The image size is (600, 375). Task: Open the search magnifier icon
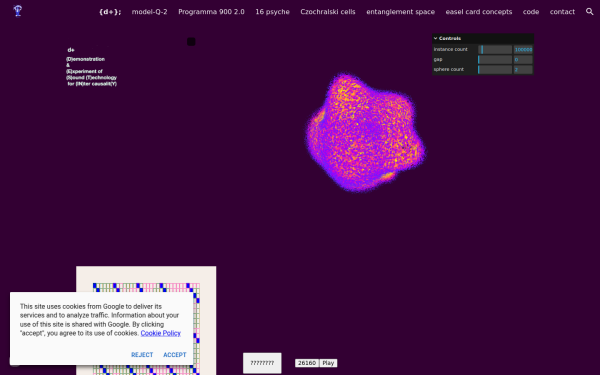tap(589, 11)
